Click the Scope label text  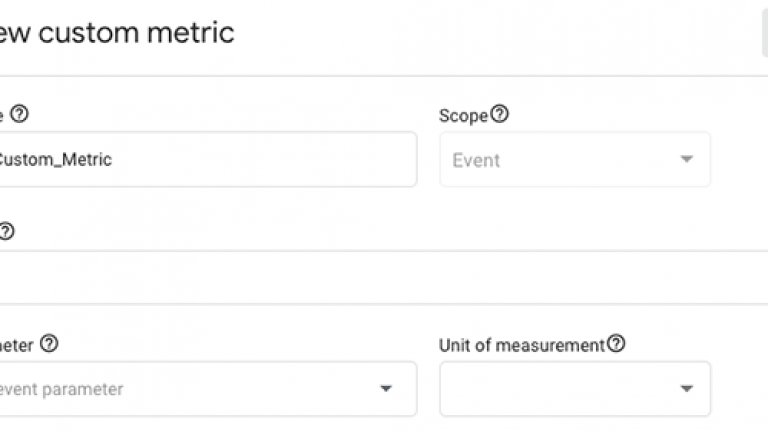click(x=463, y=115)
